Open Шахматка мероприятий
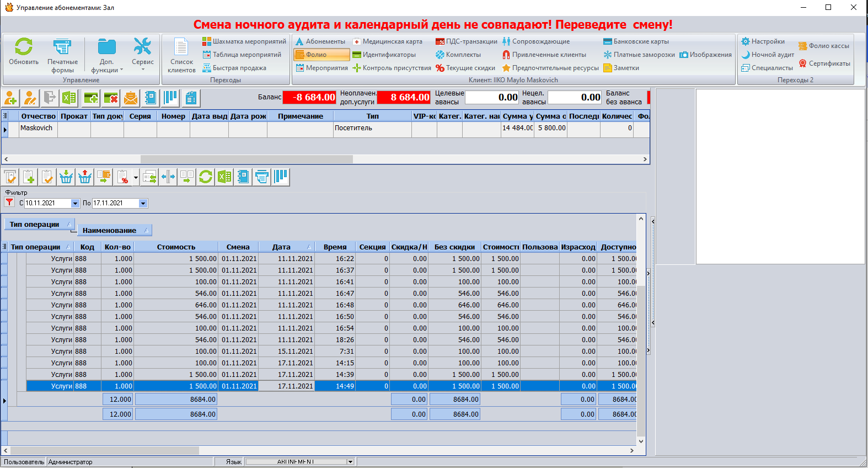Image resolution: width=868 pixels, height=468 pixels. click(x=244, y=41)
